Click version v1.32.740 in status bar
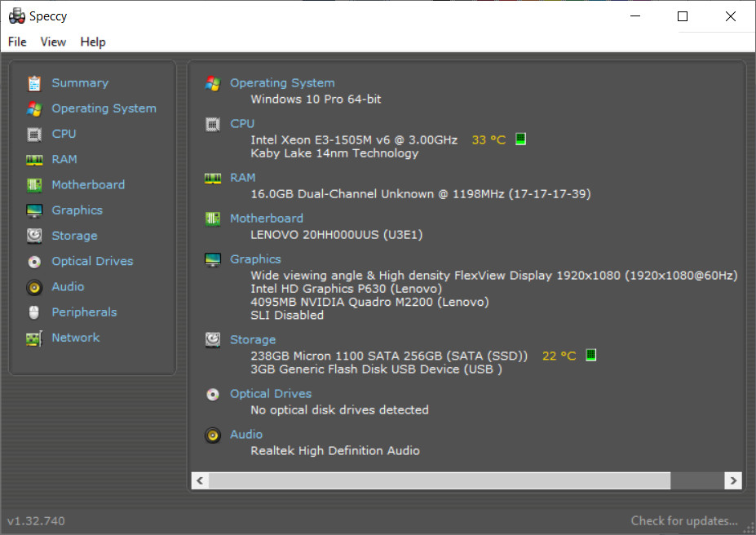The image size is (756, 535). tap(36, 521)
